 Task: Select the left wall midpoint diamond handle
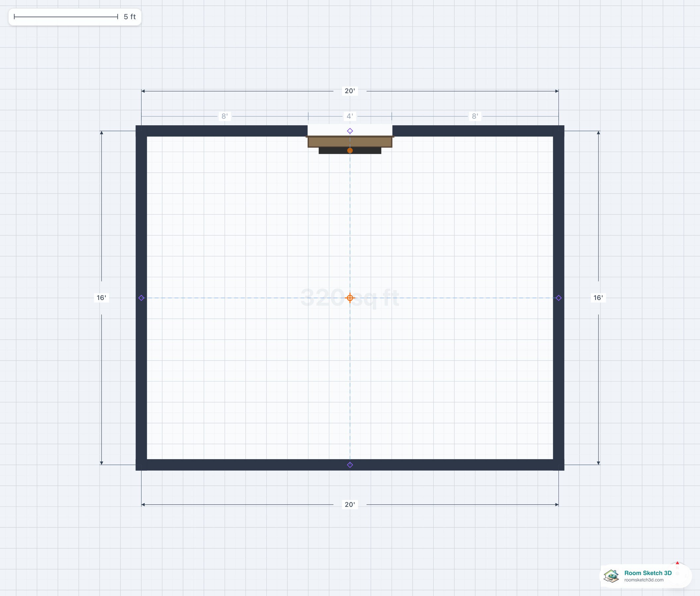click(142, 298)
